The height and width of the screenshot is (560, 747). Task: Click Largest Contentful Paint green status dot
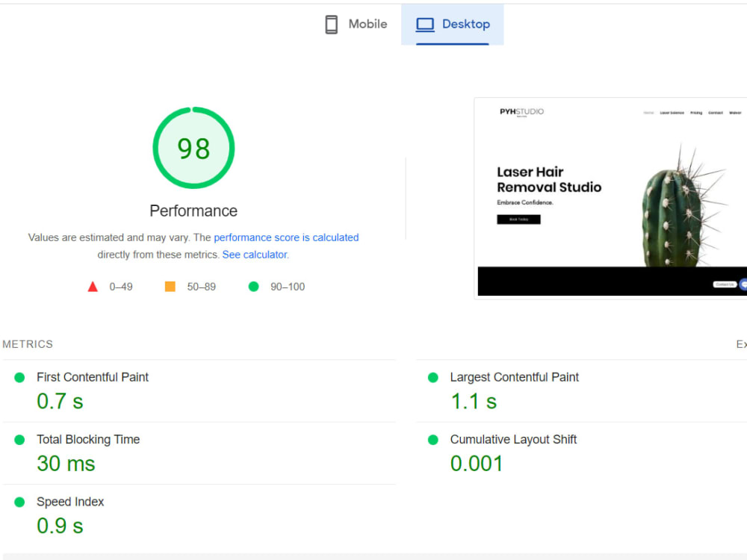click(433, 378)
